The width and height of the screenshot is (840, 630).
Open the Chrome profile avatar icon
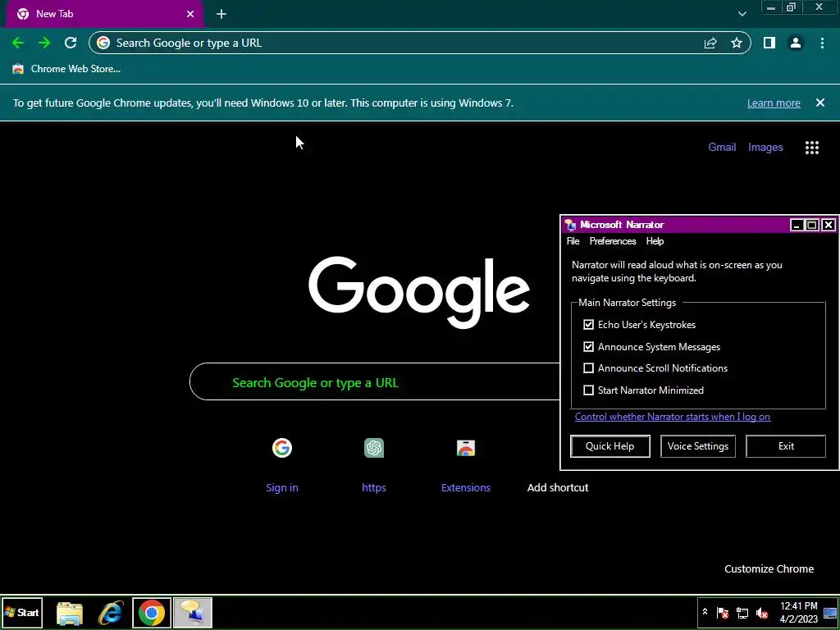796,43
